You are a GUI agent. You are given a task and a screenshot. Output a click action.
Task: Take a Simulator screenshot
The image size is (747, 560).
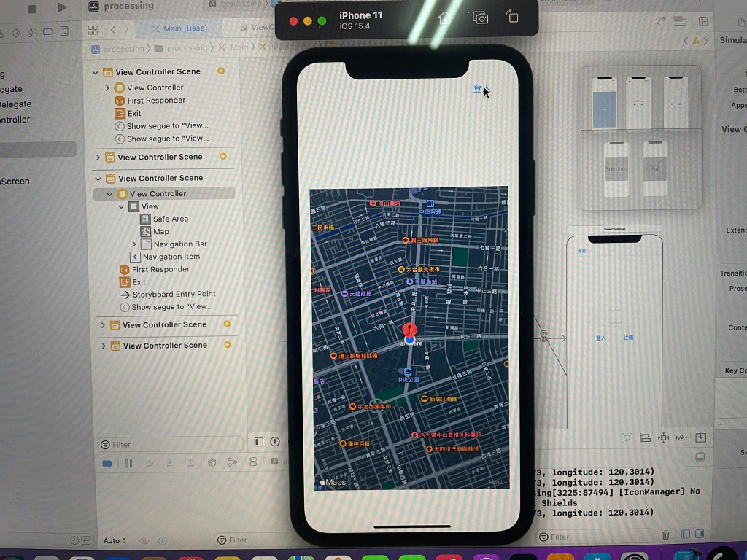tap(480, 18)
